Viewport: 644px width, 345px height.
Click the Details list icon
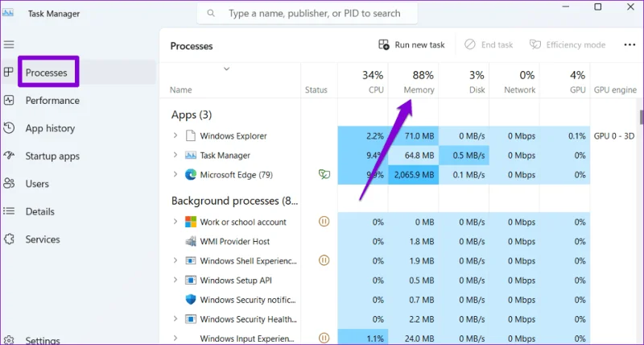pyautogui.click(x=9, y=211)
